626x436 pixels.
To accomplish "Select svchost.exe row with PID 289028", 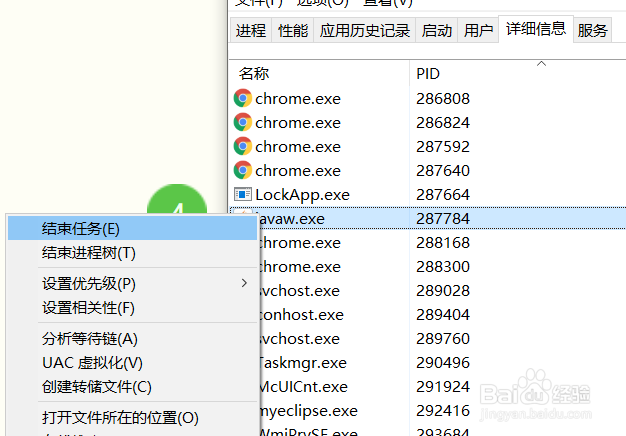I will (442, 291).
